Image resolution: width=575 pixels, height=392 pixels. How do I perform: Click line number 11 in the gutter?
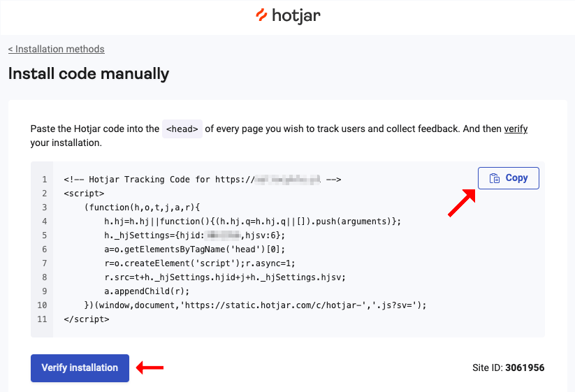click(42, 319)
